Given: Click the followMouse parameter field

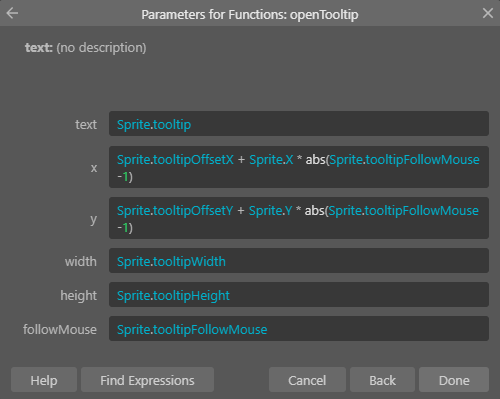Looking at the screenshot, I should [x=299, y=329].
